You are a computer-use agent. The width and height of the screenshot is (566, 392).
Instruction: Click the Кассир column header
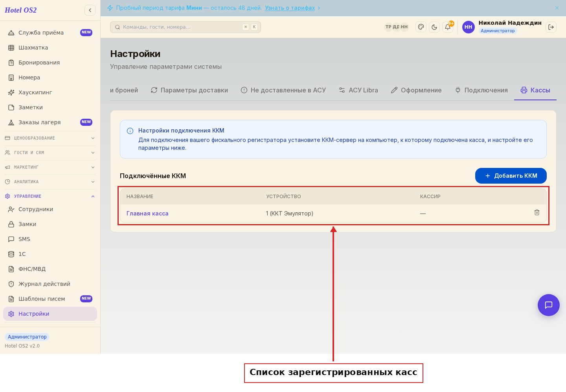pyautogui.click(x=430, y=197)
